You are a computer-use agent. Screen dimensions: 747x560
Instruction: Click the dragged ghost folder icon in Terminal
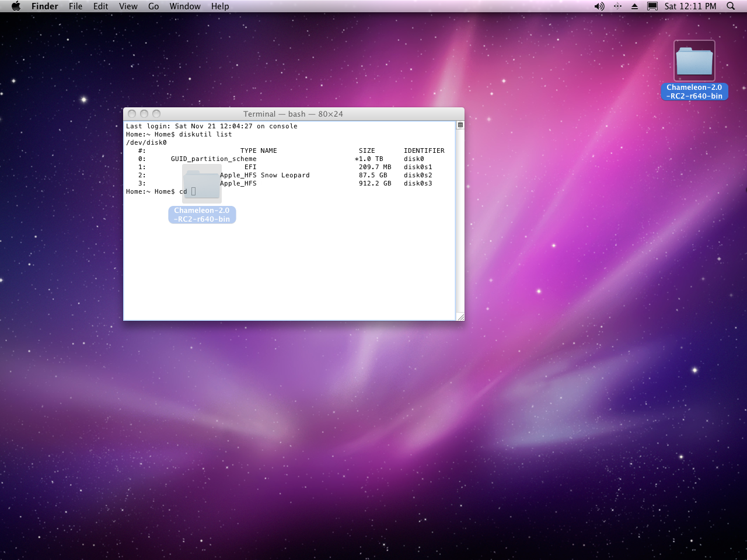pyautogui.click(x=202, y=184)
